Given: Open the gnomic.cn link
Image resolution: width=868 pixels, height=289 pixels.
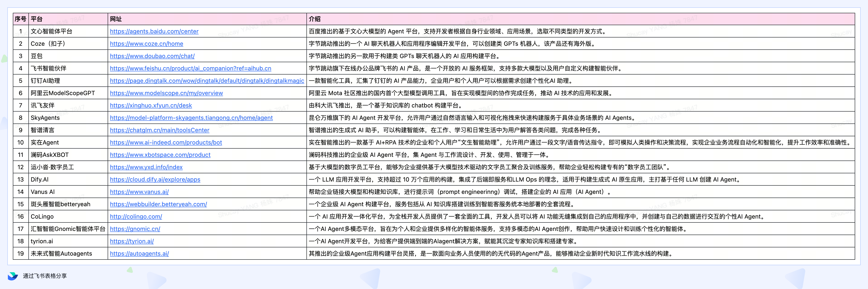Looking at the screenshot, I should click(135, 229).
